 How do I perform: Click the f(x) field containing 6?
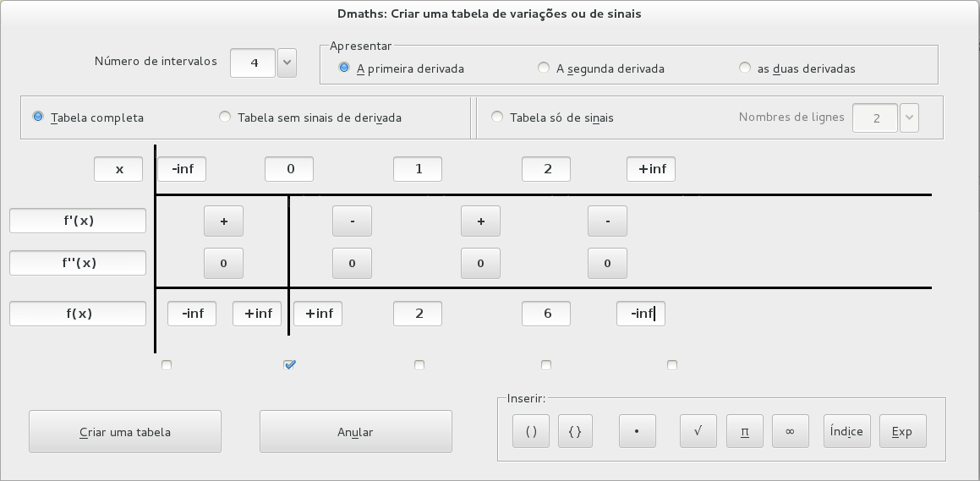[x=546, y=314]
